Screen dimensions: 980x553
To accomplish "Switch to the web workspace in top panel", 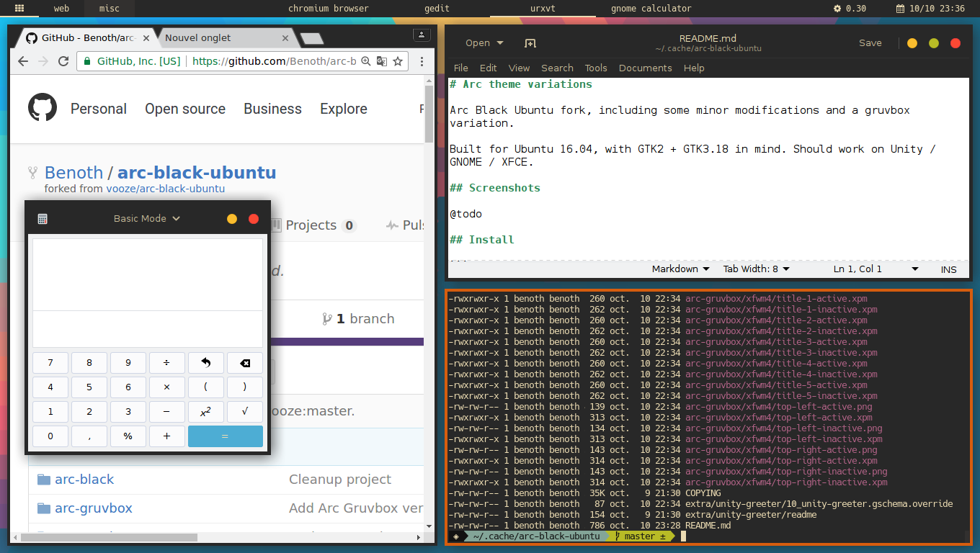I will click(62, 9).
